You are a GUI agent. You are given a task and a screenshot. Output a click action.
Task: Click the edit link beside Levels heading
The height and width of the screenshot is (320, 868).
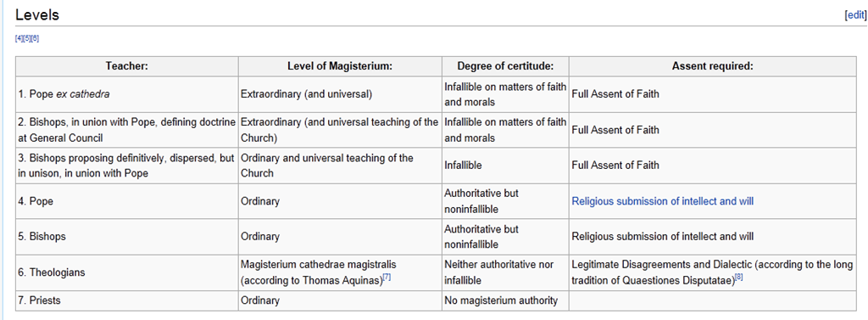tap(855, 15)
